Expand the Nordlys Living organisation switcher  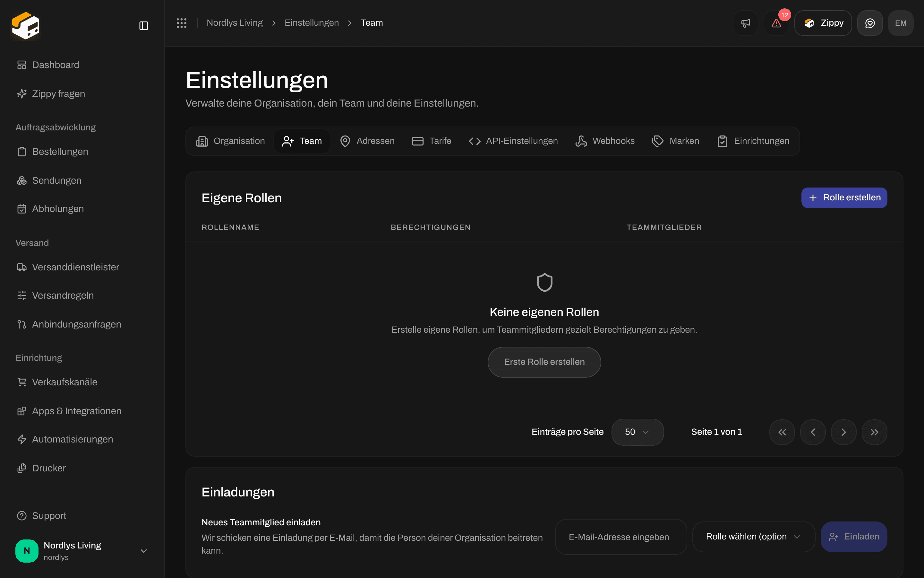coord(143,551)
